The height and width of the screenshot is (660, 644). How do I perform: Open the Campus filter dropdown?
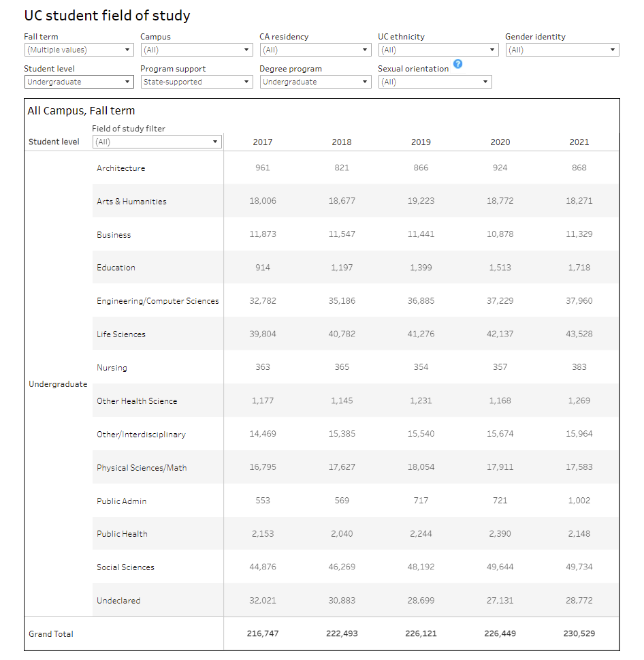(x=197, y=50)
